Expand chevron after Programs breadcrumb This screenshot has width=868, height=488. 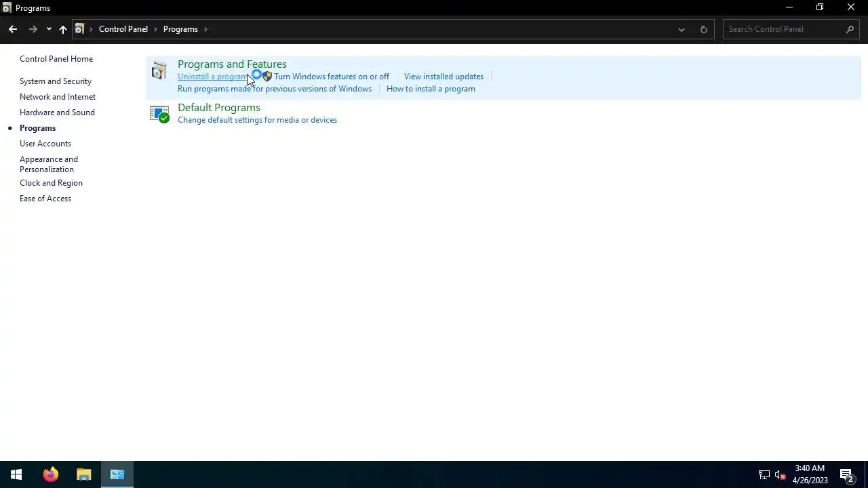pyautogui.click(x=205, y=29)
